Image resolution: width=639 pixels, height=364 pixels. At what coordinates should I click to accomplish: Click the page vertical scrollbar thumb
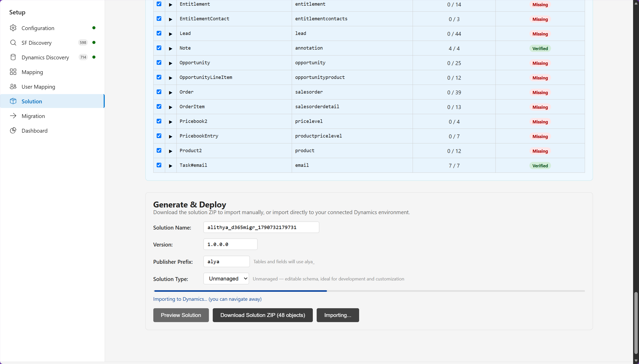coord(636,323)
